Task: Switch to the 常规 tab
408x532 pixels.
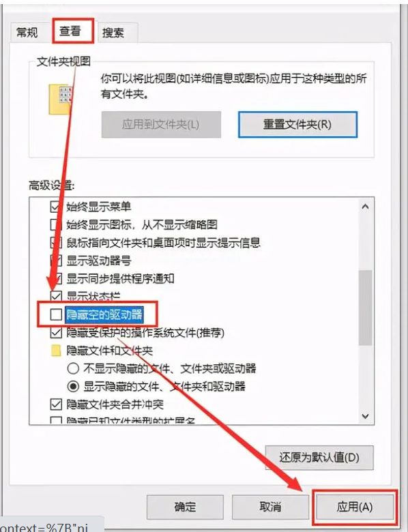Action: tap(27, 33)
